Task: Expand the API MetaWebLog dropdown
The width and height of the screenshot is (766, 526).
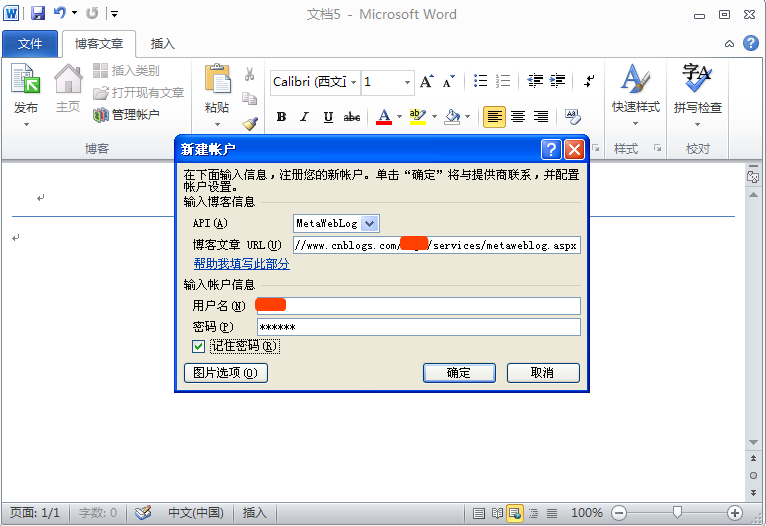Action: tap(370, 223)
